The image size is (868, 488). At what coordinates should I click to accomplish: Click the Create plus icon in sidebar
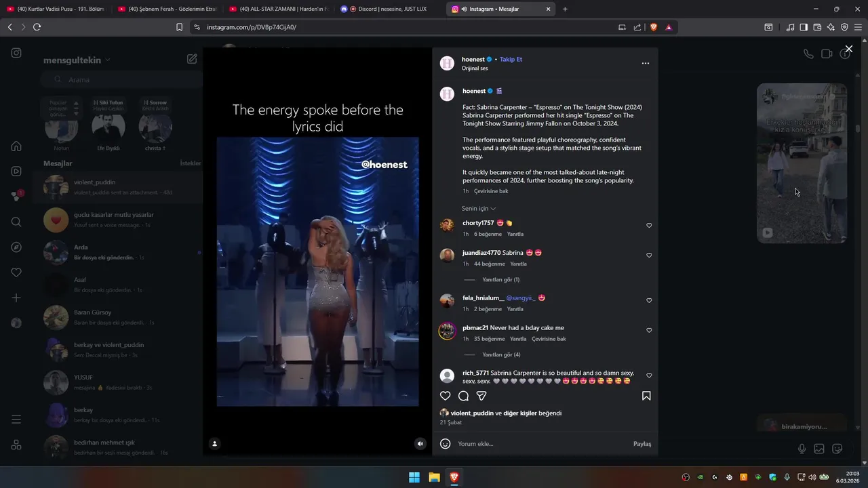[16, 298]
